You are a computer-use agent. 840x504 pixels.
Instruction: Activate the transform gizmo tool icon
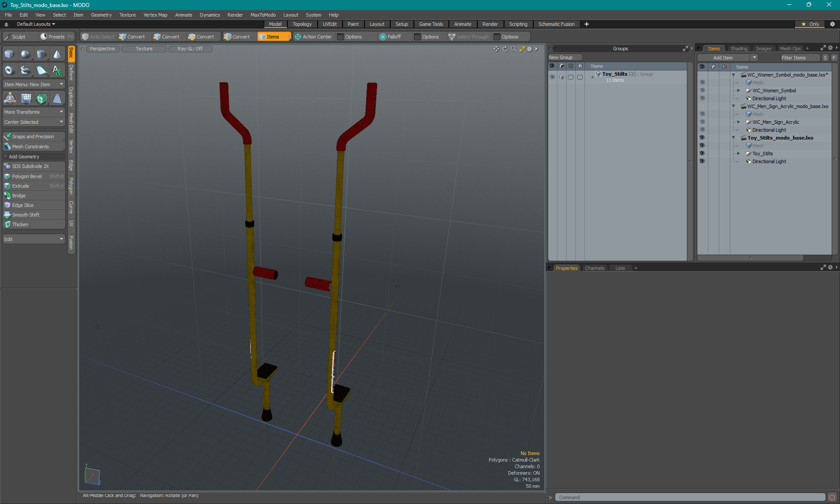(10, 98)
